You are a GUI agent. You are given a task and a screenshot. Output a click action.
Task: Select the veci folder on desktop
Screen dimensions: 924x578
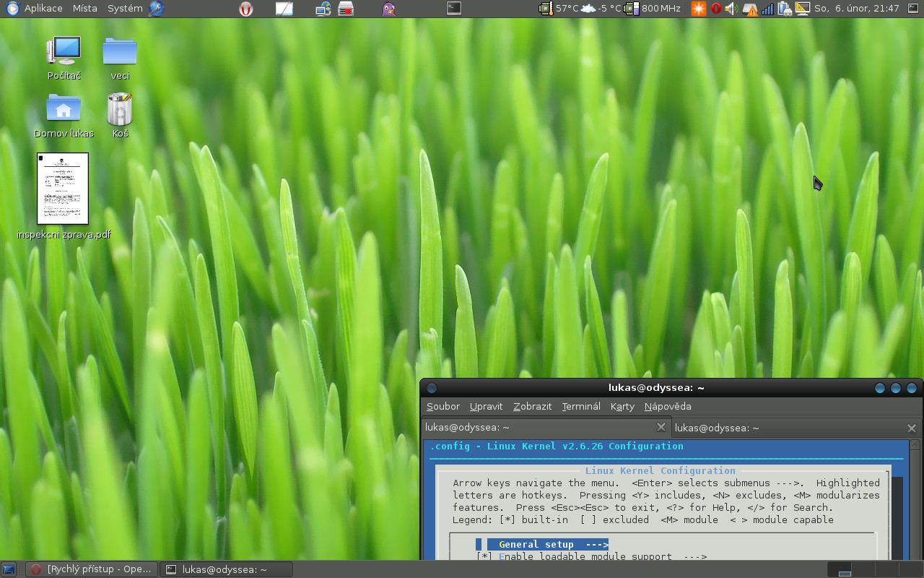(120, 58)
